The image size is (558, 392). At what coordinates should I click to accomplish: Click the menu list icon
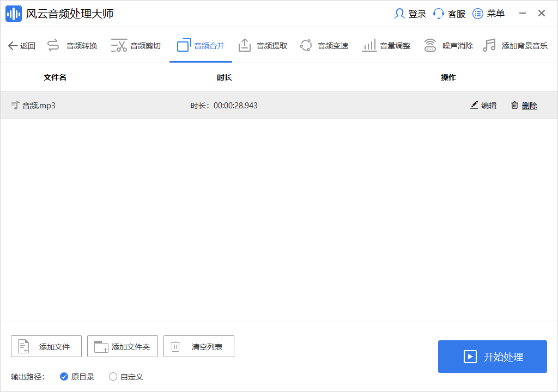click(x=477, y=14)
